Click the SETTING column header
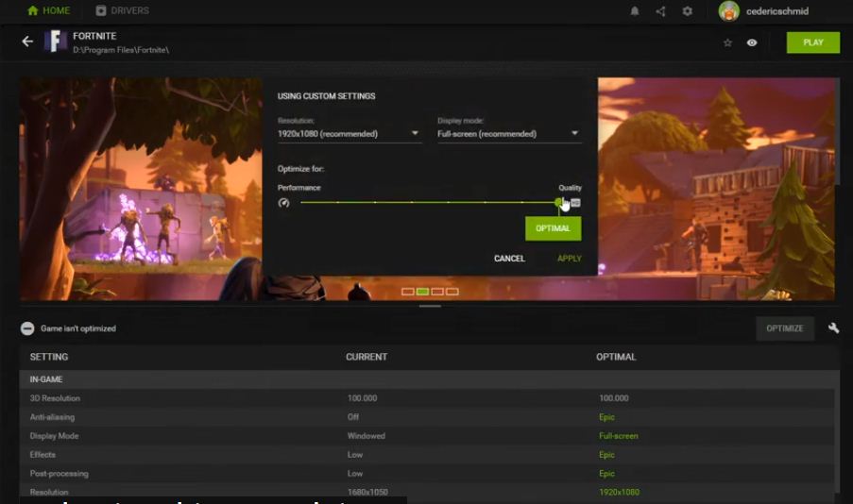Image resolution: width=853 pixels, height=504 pixels. coord(49,357)
